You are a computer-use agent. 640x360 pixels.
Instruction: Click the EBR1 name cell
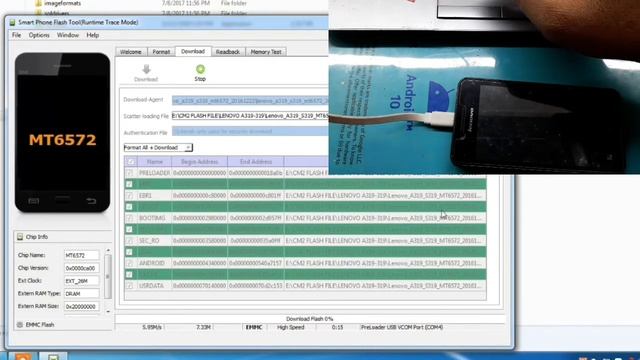[x=154, y=196]
